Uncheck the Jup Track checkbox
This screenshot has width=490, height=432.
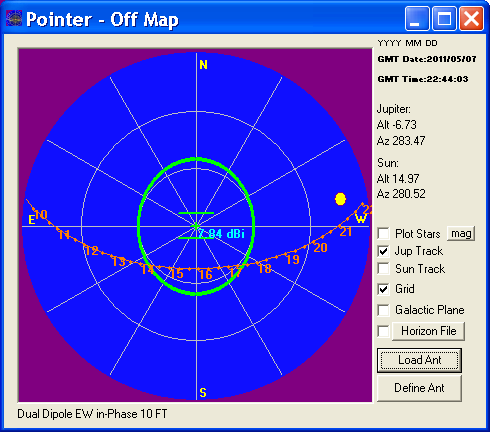(383, 251)
